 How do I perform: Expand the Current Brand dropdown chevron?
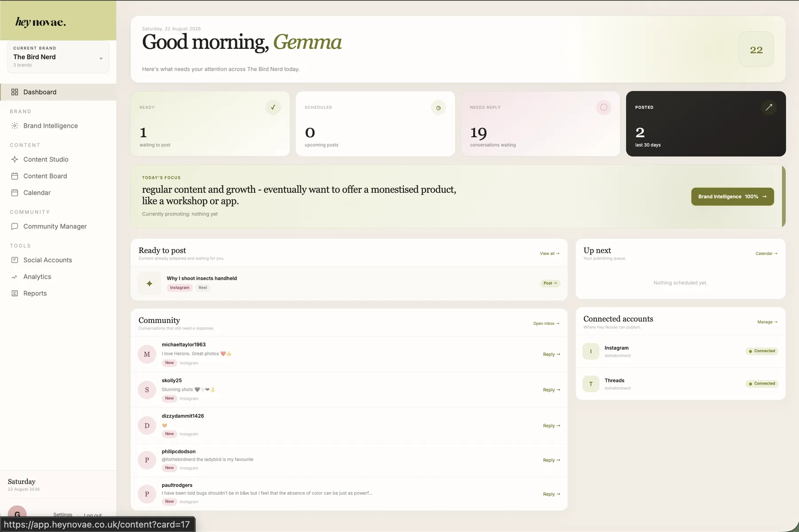101,58
